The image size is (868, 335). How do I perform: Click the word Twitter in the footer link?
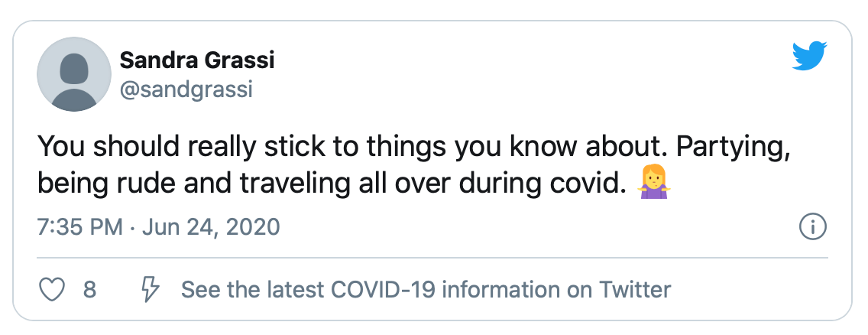pyautogui.click(x=634, y=290)
